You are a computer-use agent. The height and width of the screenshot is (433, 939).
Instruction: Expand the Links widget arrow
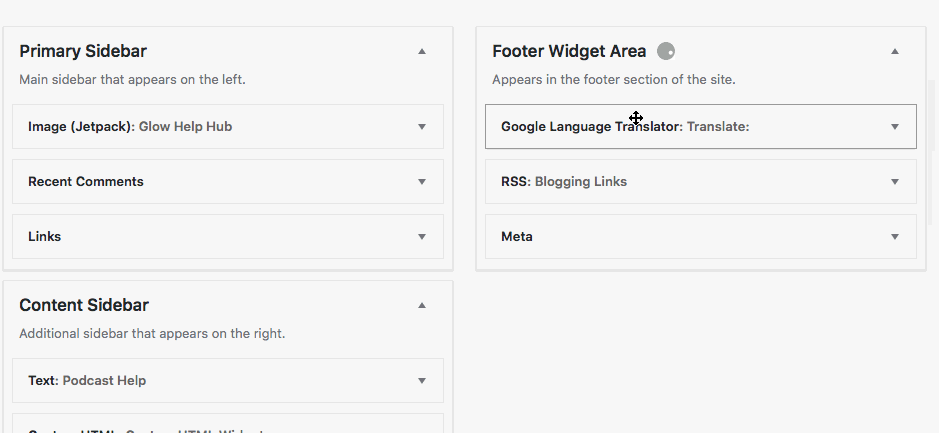tap(422, 237)
